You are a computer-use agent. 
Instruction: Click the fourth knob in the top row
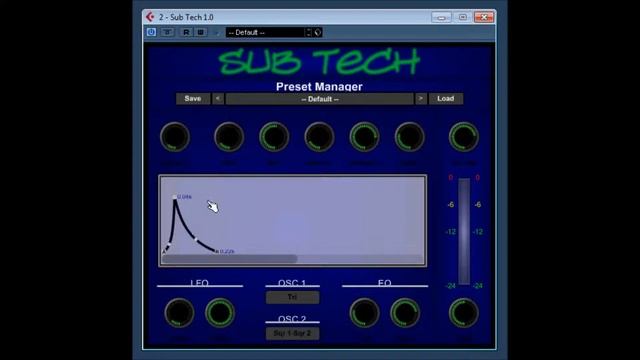pos(319,137)
